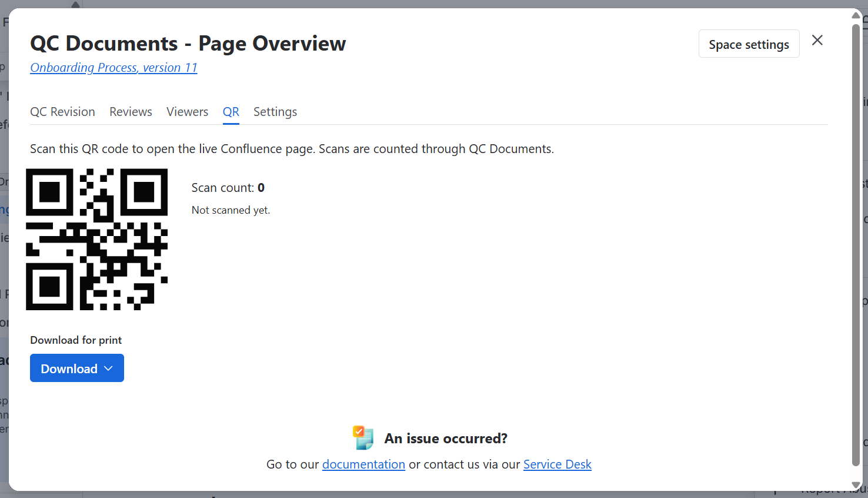The height and width of the screenshot is (498, 868).
Task: Click the 'An issue occurred?' heading
Action: [x=446, y=439]
